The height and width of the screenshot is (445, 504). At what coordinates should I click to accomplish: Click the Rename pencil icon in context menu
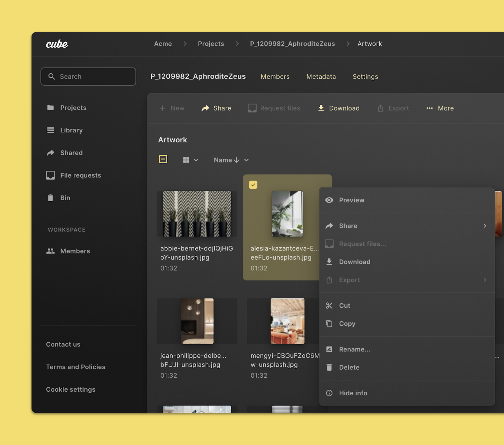point(329,349)
